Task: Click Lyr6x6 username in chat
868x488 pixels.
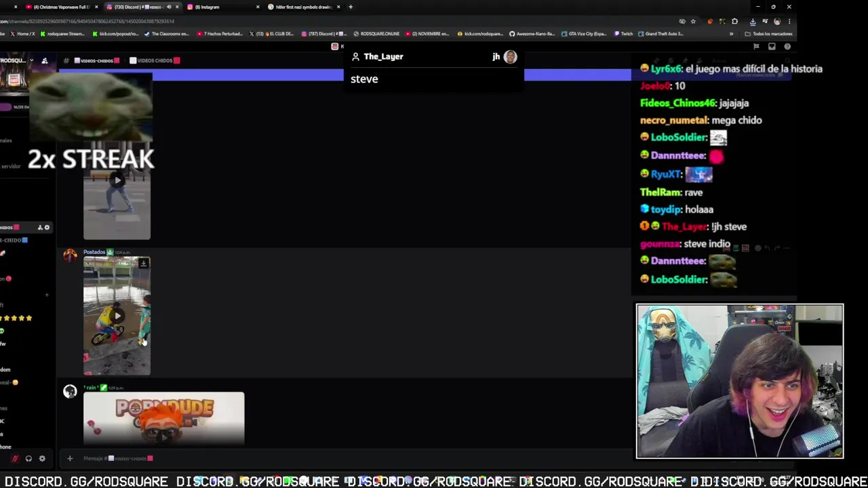Action: pyautogui.click(x=665, y=68)
